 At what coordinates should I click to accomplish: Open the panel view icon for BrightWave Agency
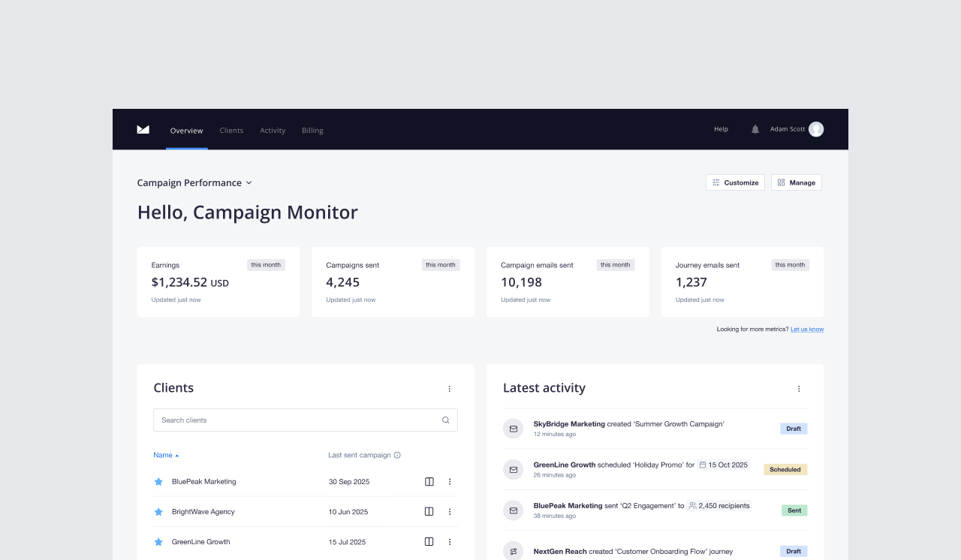pyautogui.click(x=429, y=512)
